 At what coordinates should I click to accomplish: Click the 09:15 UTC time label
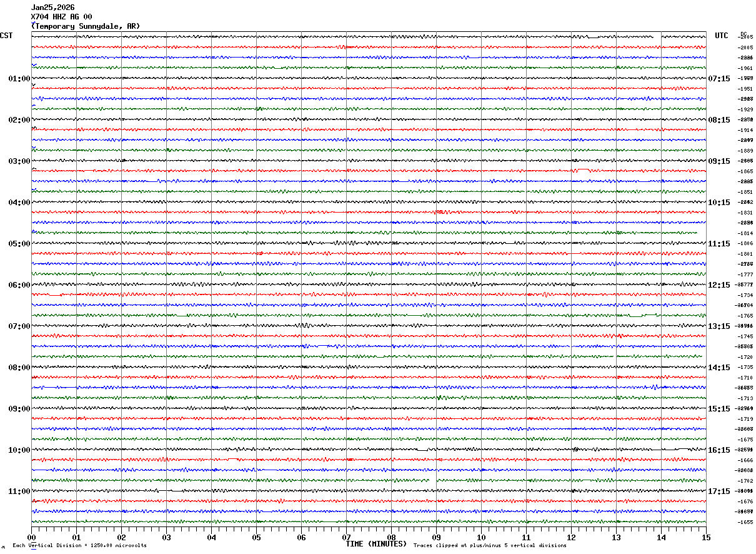pyautogui.click(x=719, y=161)
